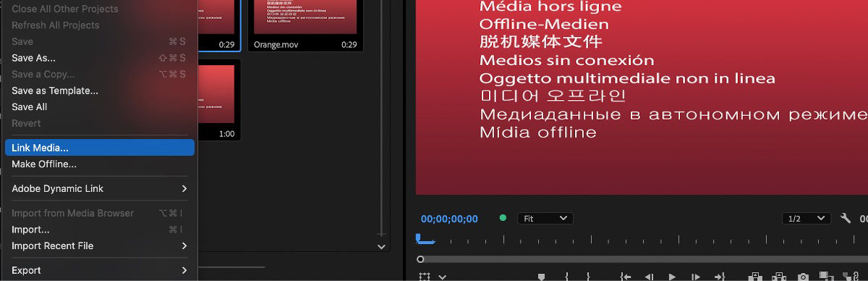Choose Save as Template... option
This screenshot has height=281, width=868.
pos(99,91)
